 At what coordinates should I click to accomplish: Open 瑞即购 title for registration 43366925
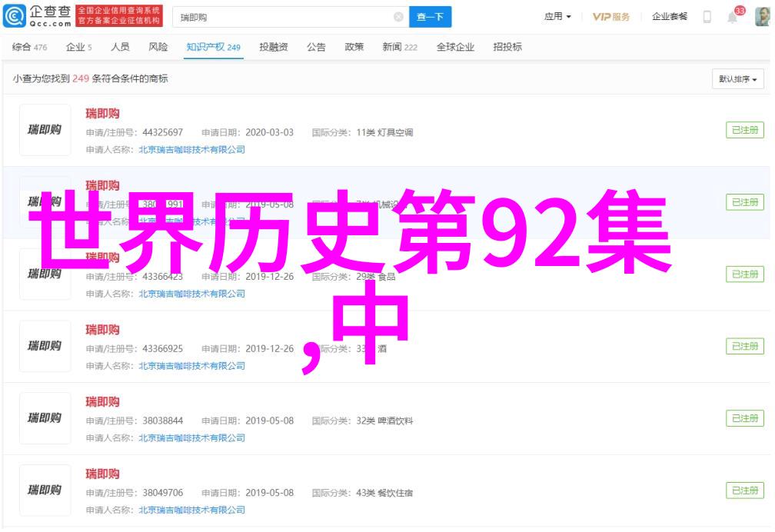pos(102,330)
